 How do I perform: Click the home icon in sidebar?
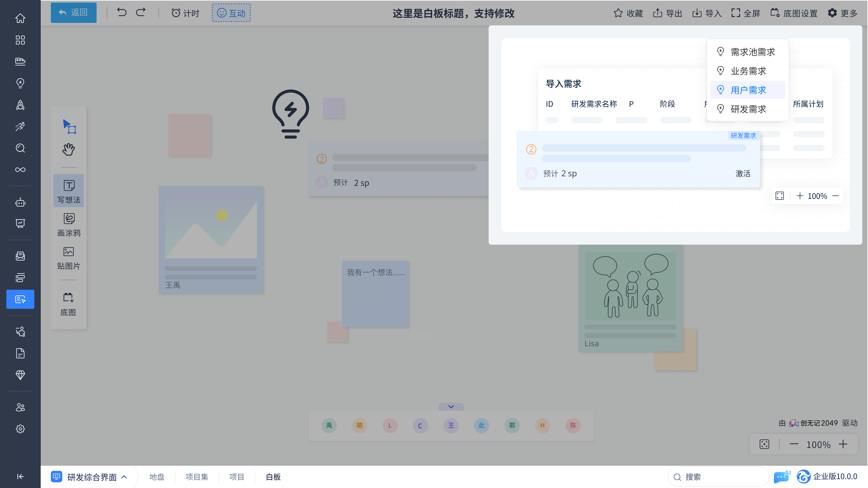(20, 18)
